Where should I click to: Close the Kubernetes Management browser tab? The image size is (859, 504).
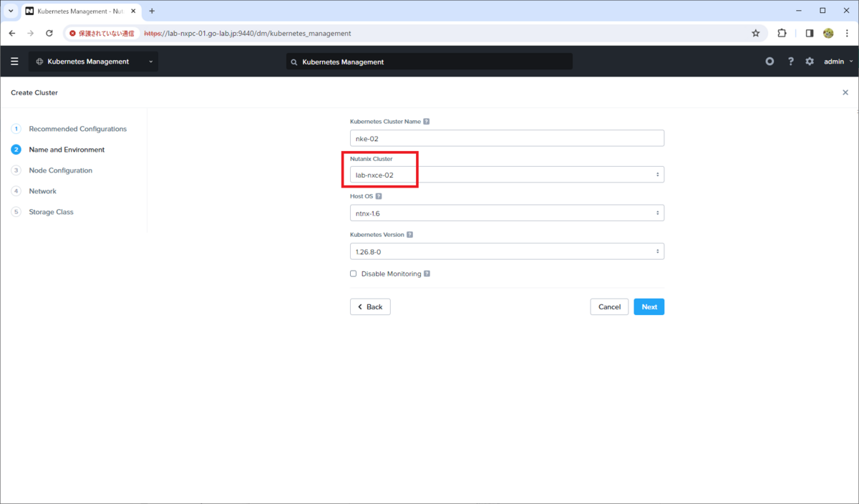coord(134,11)
